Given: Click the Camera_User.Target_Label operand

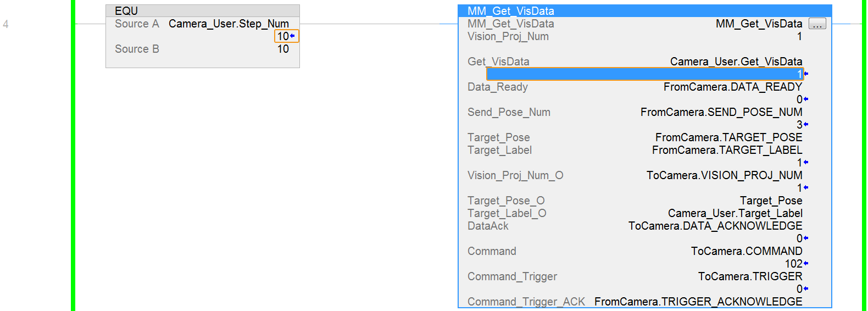Looking at the screenshot, I should click(735, 213).
